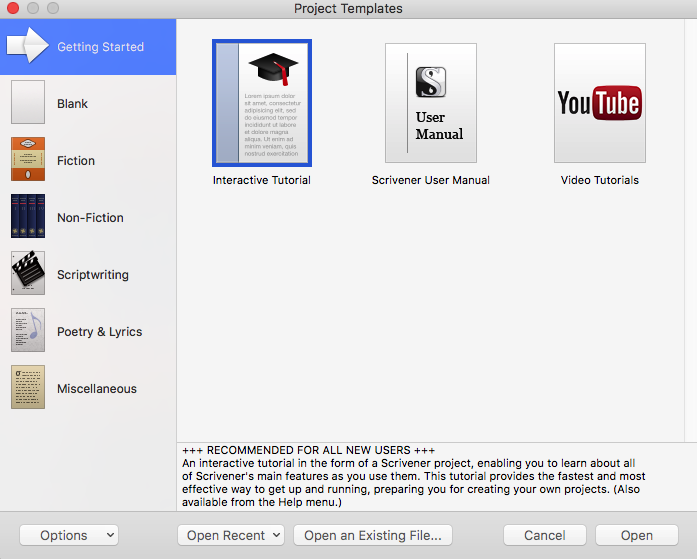Click the Scriptwriting clapperboard icon
This screenshot has width=697, height=559.
click(28, 273)
